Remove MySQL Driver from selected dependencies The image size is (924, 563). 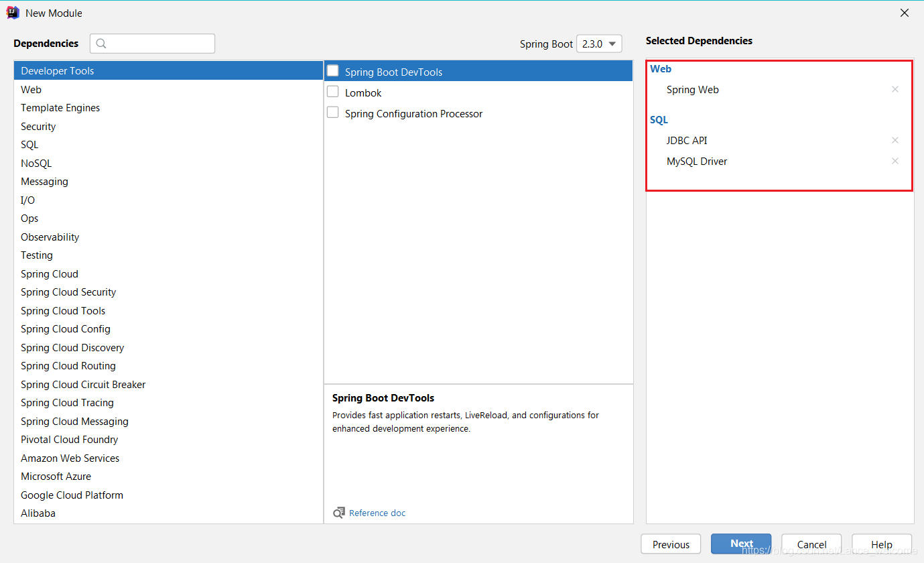(x=895, y=161)
